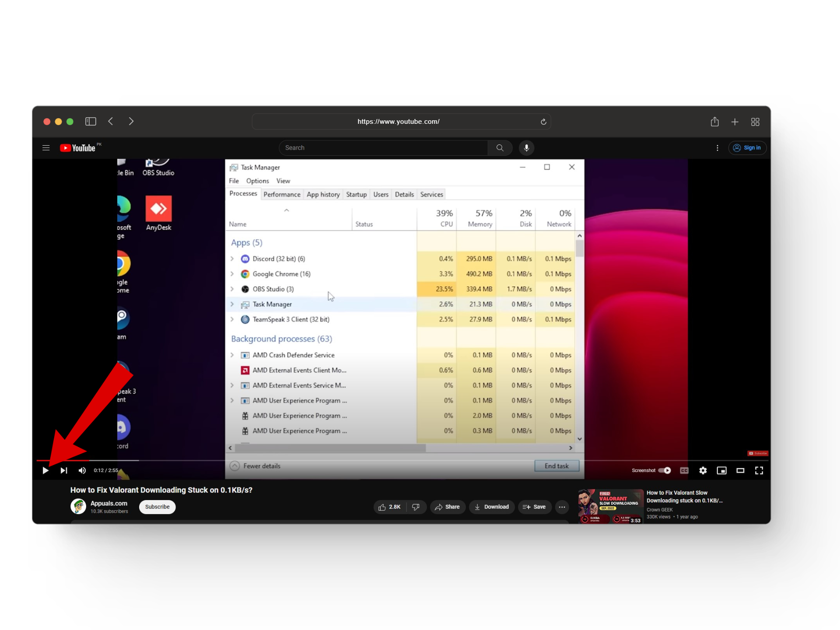Toggle closed captions CC button

[x=684, y=470]
